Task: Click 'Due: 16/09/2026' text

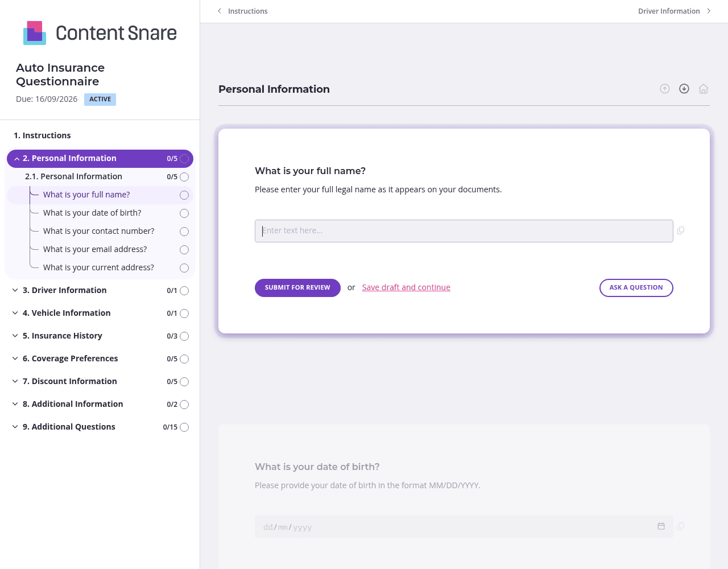Action: click(x=47, y=99)
